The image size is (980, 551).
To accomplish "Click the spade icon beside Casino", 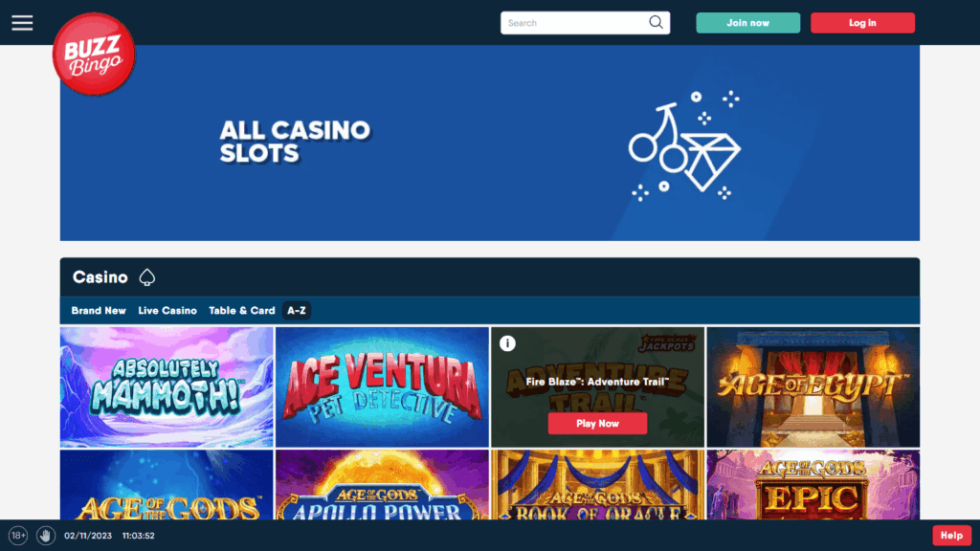I will (146, 276).
